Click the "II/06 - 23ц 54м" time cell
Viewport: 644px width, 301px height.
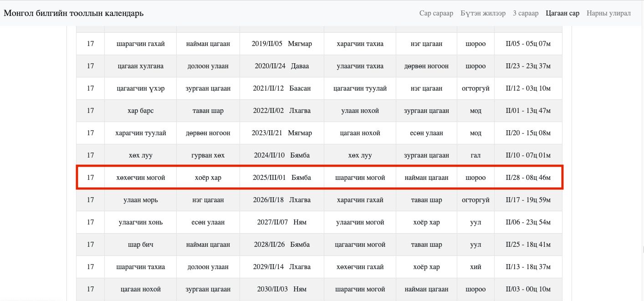tap(528, 222)
